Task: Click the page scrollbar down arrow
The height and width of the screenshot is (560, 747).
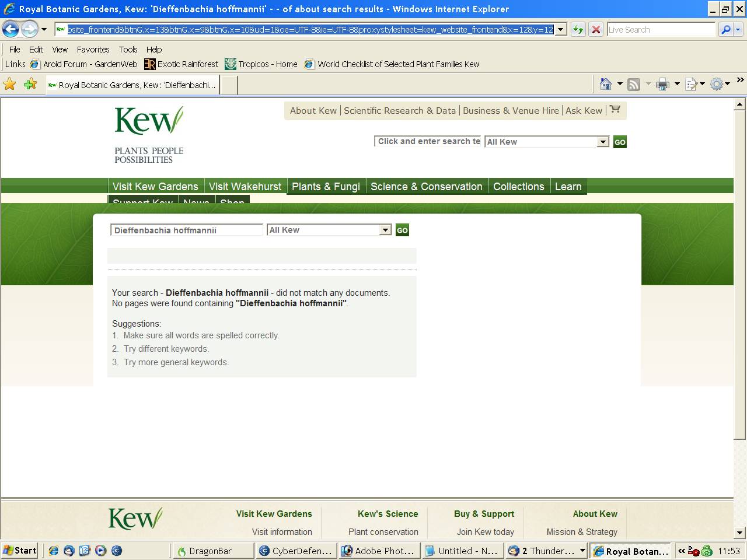Action: point(739,532)
